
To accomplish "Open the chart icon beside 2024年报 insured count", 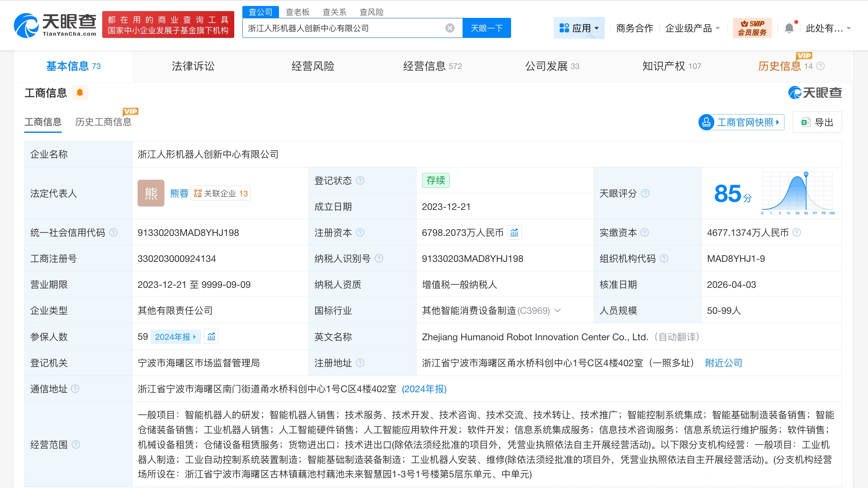I will pos(211,337).
